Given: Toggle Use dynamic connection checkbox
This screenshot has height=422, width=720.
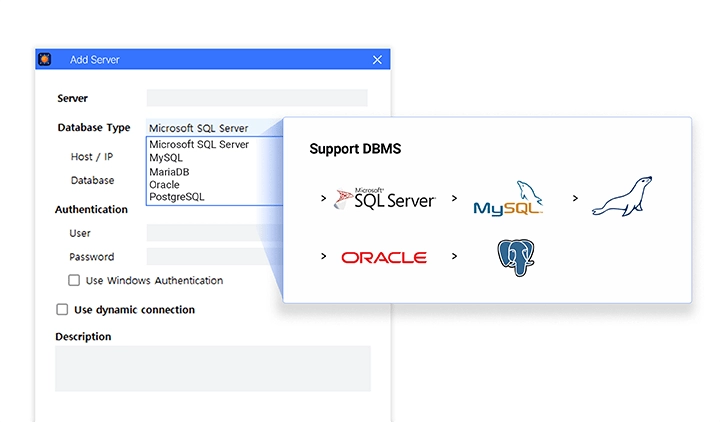Looking at the screenshot, I should pyautogui.click(x=62, y=310).
